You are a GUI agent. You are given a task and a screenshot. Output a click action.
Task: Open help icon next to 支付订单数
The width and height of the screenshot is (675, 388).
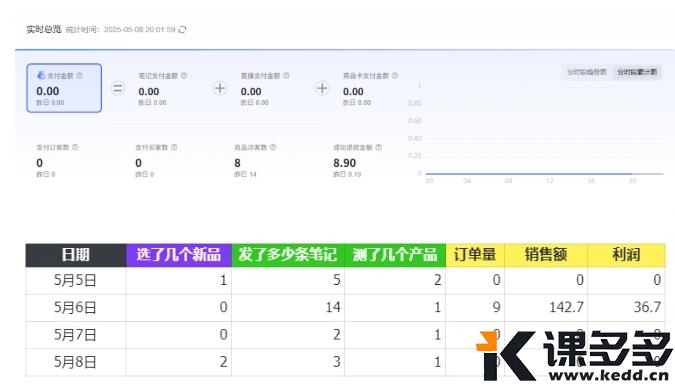[x=75, y=147]
